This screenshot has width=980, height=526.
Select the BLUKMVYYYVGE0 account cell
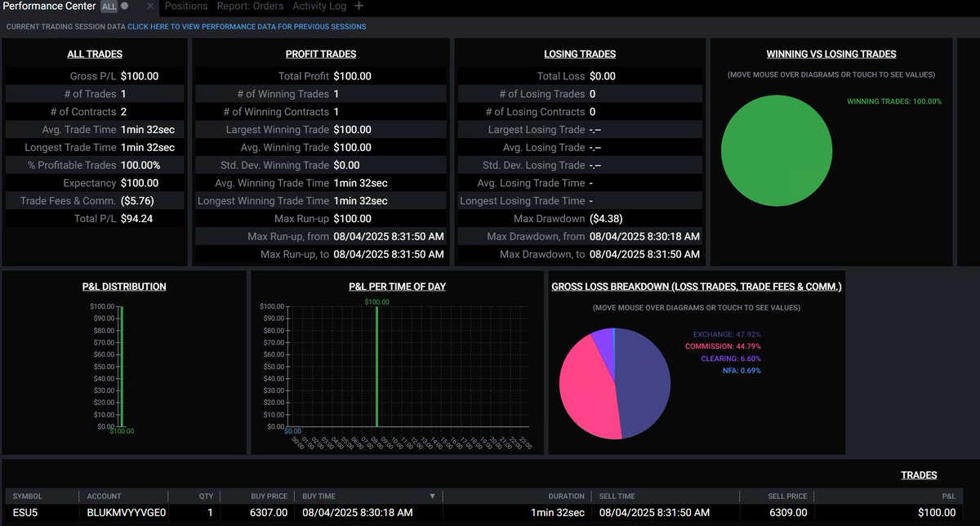click(127, 513)
